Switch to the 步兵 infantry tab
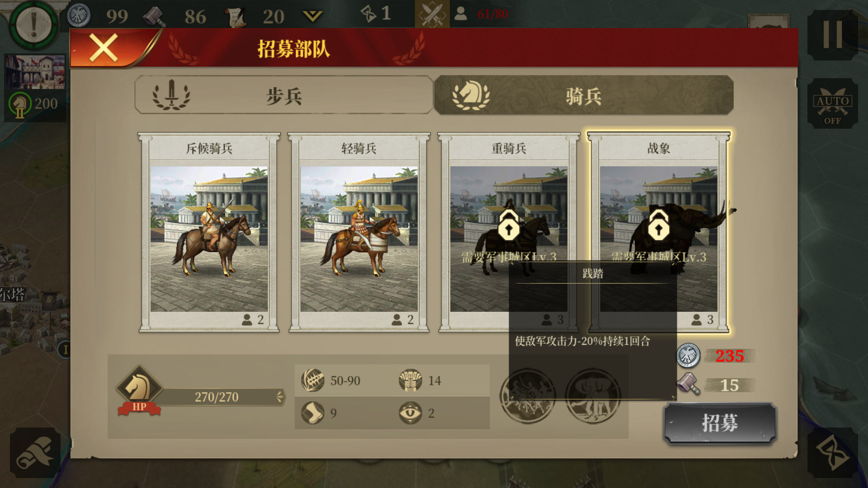 coord(284,95)
